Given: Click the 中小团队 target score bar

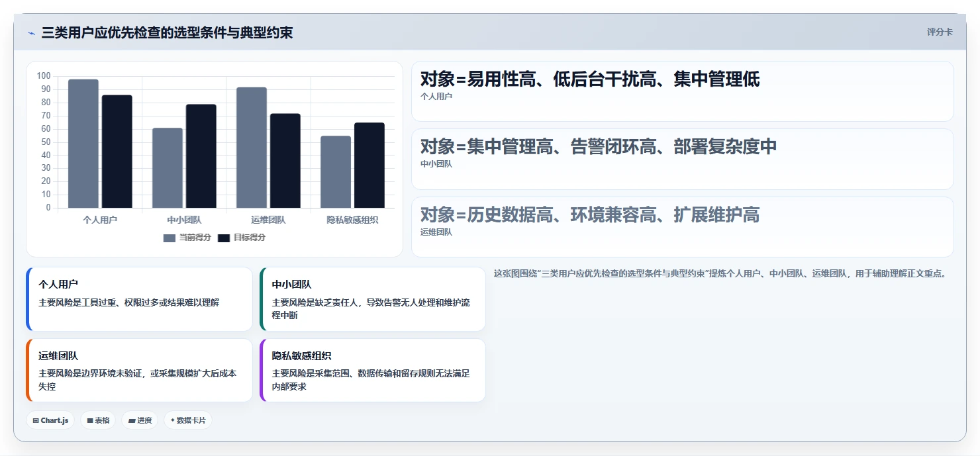Looking at the screenshot, I should coord(201,156).
